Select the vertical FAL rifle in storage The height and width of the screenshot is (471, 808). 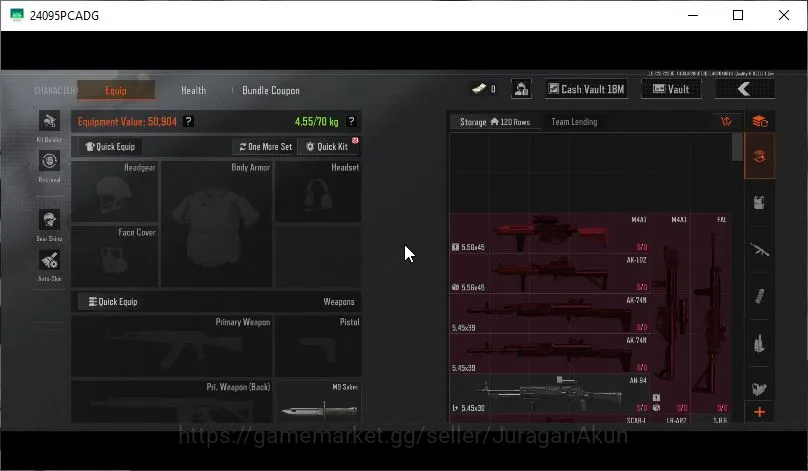click(x=711, y=313)
